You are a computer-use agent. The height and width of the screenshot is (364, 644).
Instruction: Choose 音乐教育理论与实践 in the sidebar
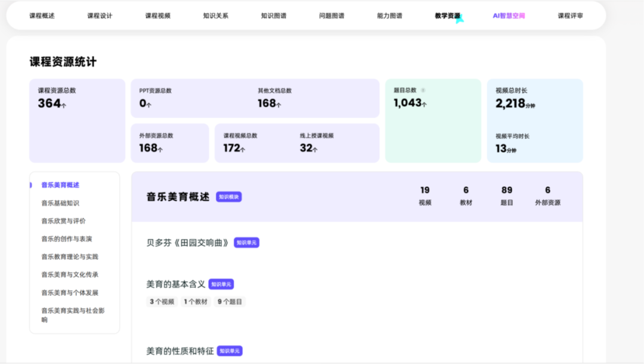69,257
